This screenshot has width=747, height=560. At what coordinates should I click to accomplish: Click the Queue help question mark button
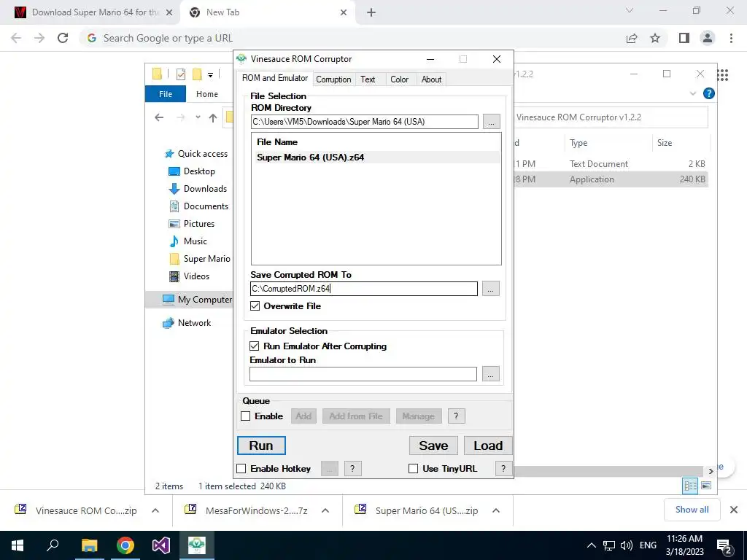tap(456, 416)
